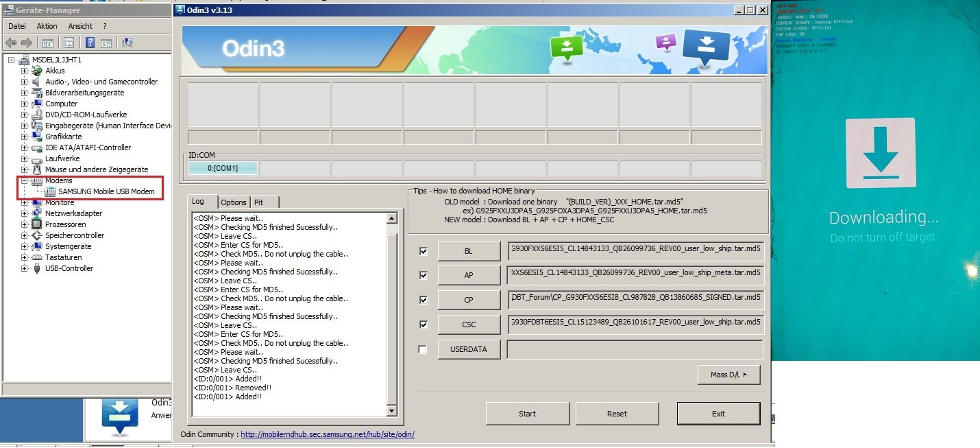Click the Exit button in Odin3
Image resolution: width=980 pixels, height=448 pixels.
click(x=718, y=414)
